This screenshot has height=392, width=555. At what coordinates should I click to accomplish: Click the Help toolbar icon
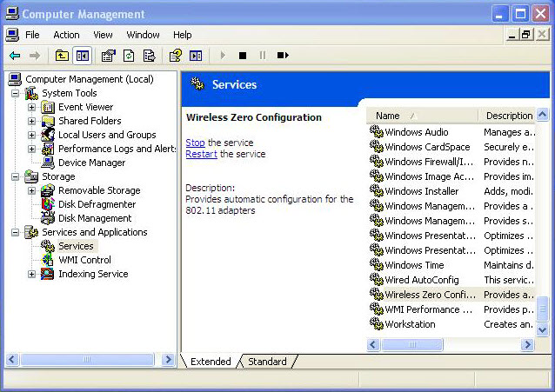click(176, 56)
